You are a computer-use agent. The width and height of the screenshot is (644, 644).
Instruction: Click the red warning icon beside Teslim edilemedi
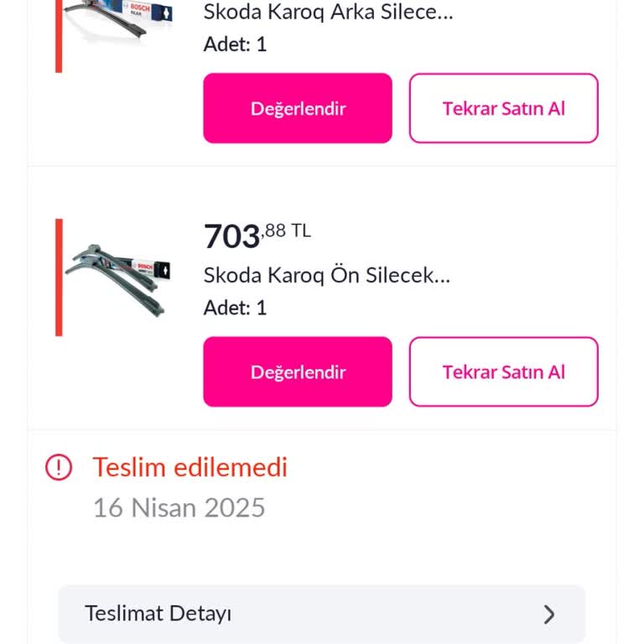[59, 467]
